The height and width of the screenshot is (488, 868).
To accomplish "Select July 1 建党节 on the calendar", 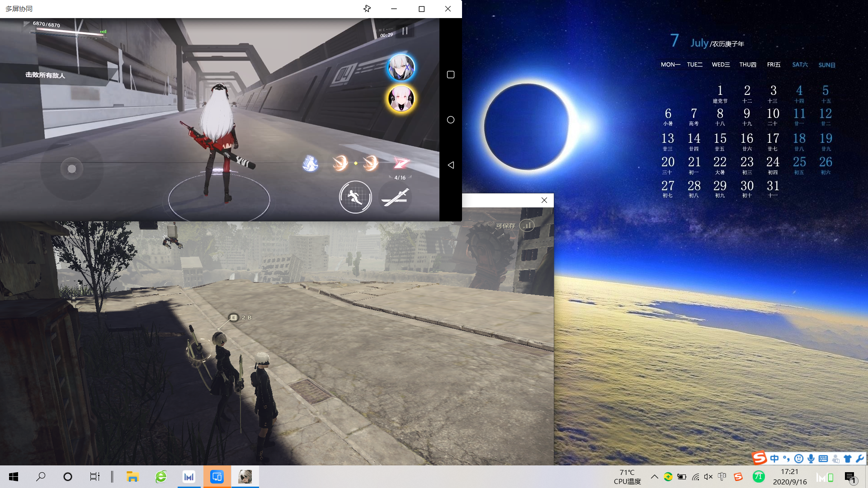I will [720, 94].
